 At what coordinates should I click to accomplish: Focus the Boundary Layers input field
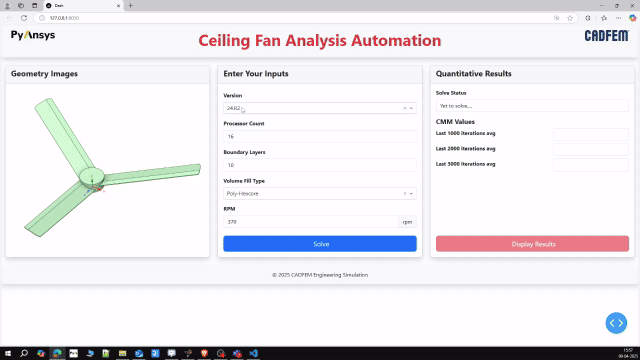click(x=320, y=165)
